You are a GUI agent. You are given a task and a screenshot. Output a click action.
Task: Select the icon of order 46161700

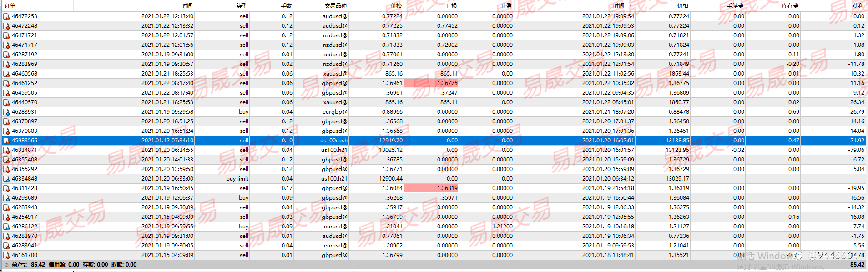[6, 255]
